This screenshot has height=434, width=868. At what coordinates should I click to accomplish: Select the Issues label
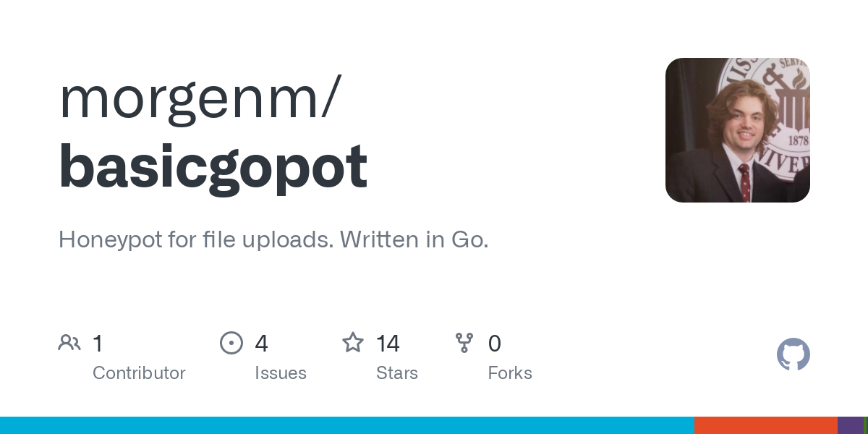(x=281, y=373)
